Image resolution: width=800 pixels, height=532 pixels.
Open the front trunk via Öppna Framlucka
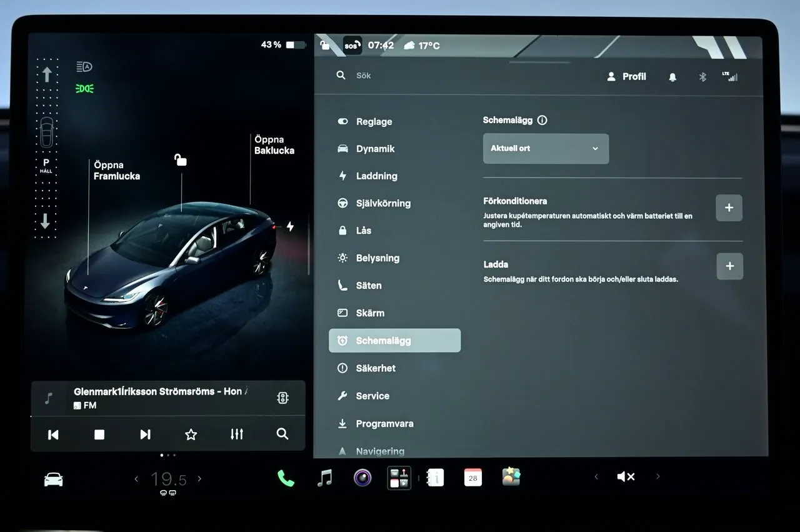pos(116,171)
